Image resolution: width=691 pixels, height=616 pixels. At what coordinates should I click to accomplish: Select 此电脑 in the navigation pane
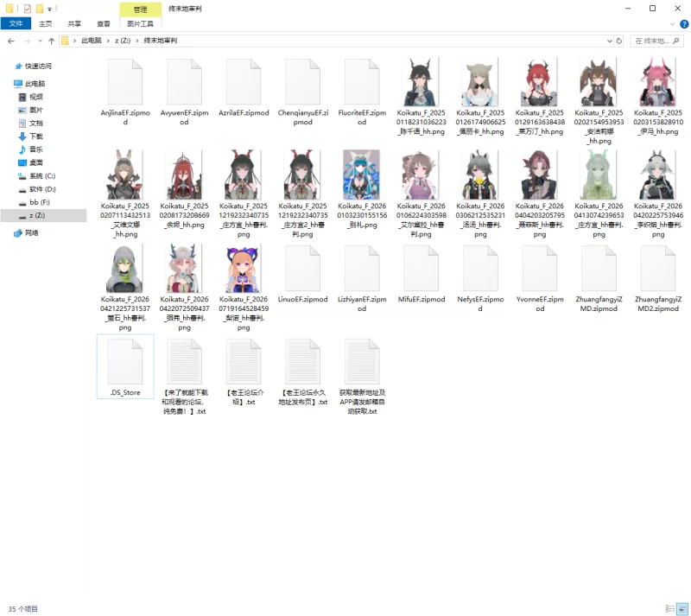pyautogui.click(x=35, y=83)
